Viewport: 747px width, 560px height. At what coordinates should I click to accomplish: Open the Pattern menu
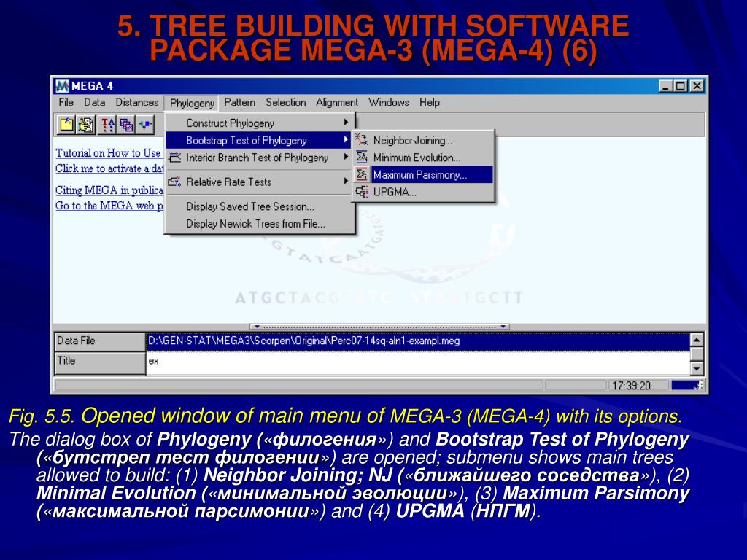(x=239, y=102)
